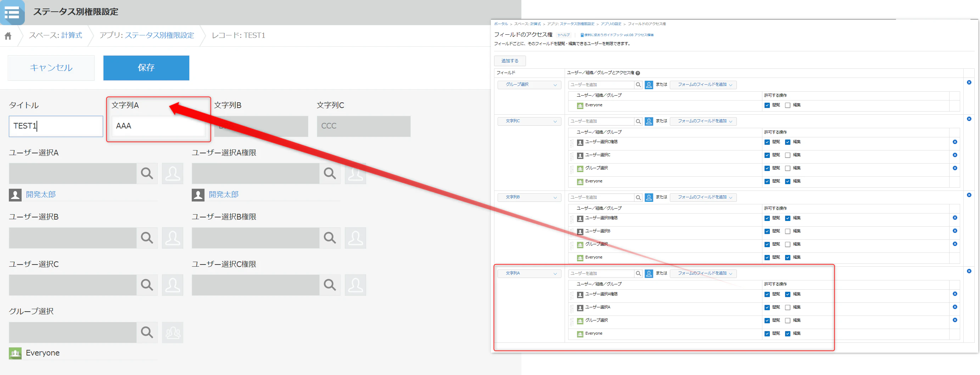Open user picker icon beside ユーザー選択C権限
This screenshot has width=980, height=375.
[355, 285]
